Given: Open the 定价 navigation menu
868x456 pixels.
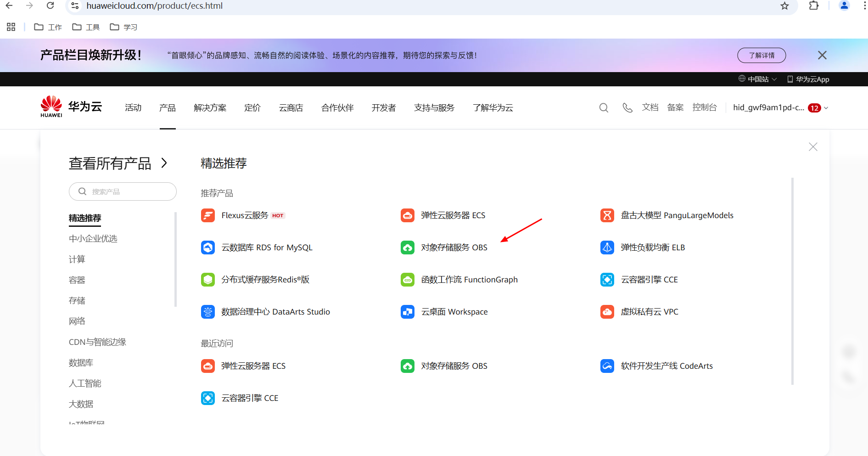Looking at the screenshot, I should coord(252,108).
